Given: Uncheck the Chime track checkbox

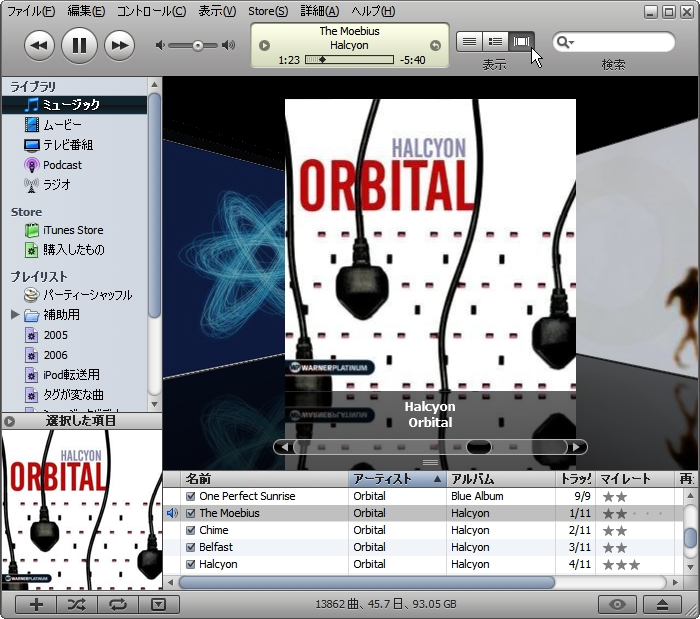Looking at the screenshot, I should [191, 530].
